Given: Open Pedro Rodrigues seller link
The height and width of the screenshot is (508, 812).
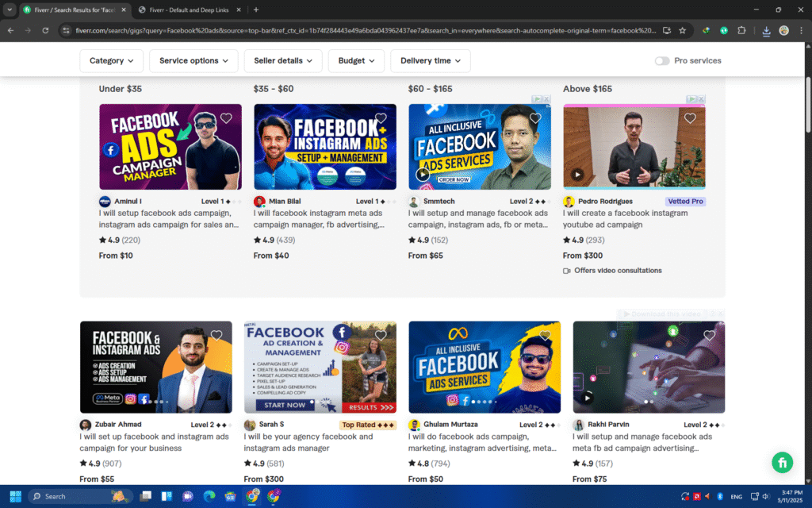Looking at the screenshot, I should [x=605, y=201].
